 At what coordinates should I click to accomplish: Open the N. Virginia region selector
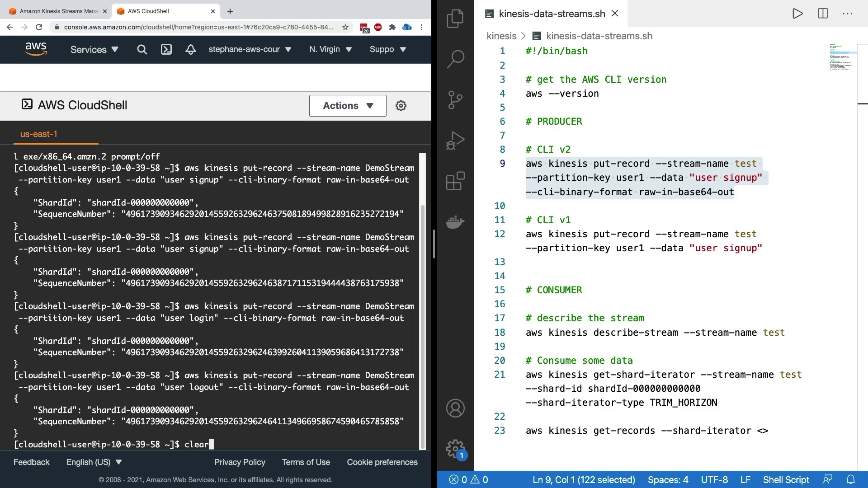point(330,49)
